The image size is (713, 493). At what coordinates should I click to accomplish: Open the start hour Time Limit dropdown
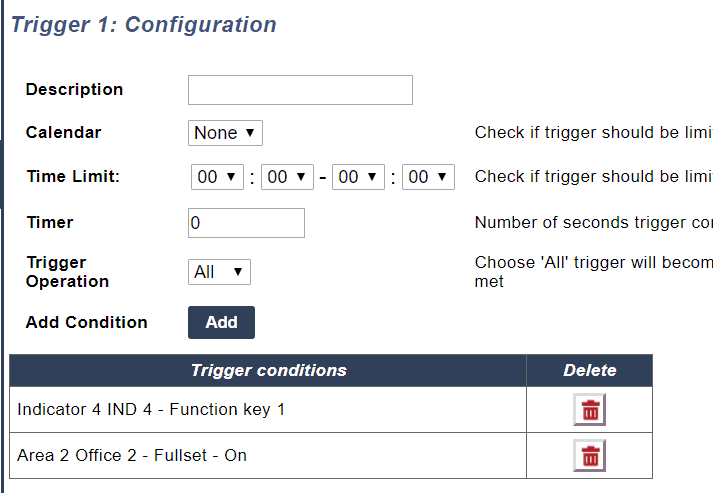point(217,177)
